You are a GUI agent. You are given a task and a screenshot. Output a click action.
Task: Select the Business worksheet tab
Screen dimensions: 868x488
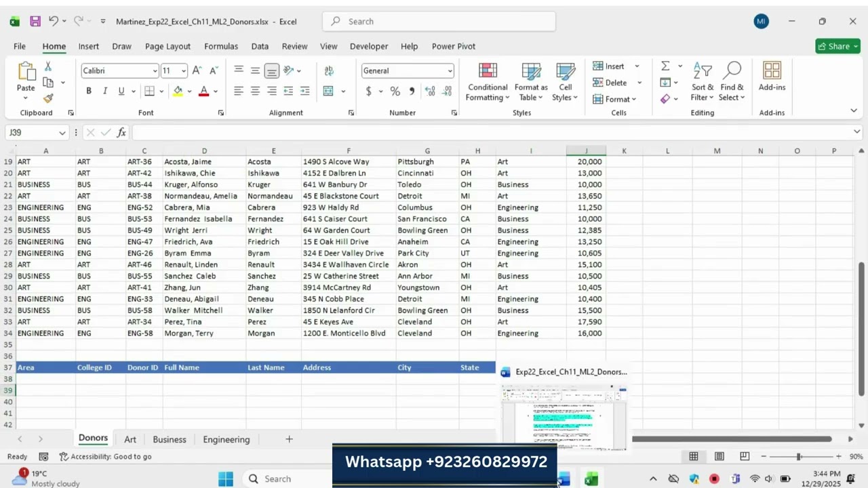point(170,439)
